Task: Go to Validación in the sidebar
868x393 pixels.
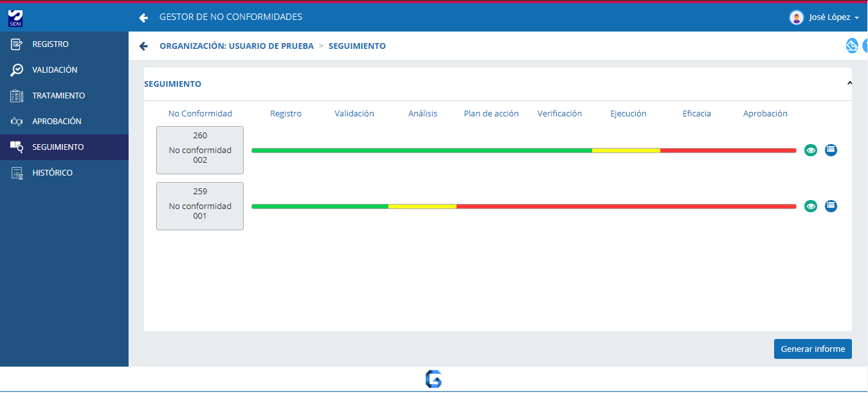Action: (x=55, y=70)
